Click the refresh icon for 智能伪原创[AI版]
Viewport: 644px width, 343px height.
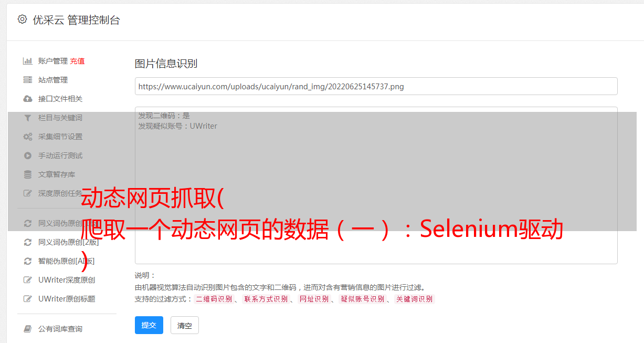(x=28, y=261)
